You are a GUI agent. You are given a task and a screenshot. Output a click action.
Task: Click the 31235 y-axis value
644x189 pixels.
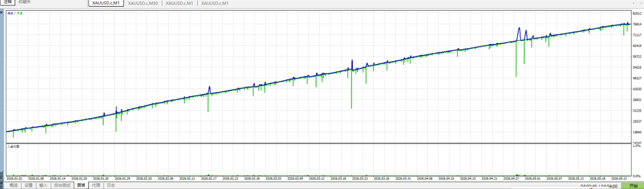[x=637, y=110]
